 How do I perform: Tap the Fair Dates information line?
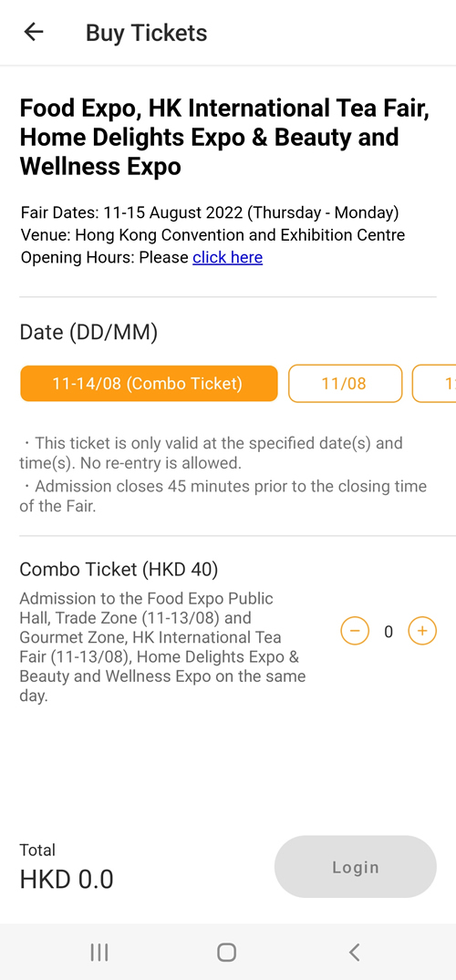point(210,212)
